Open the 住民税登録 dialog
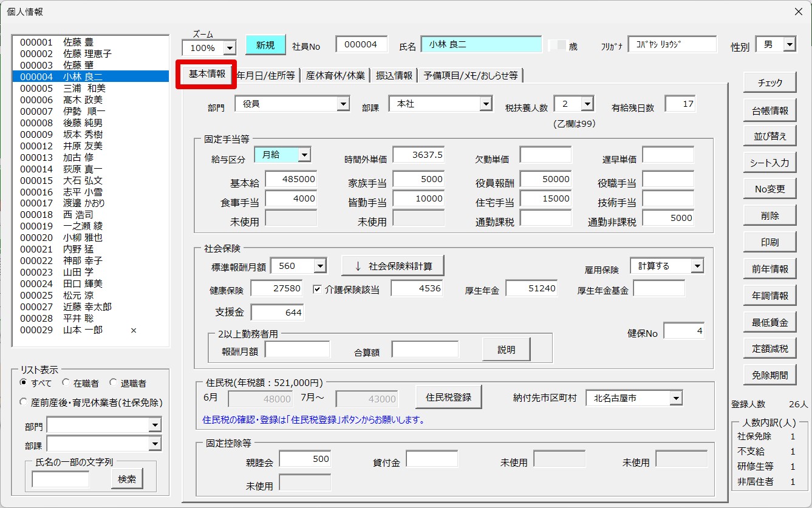This screenshot has width=812, height=508. pyautogui.click(x=448, y=398)
